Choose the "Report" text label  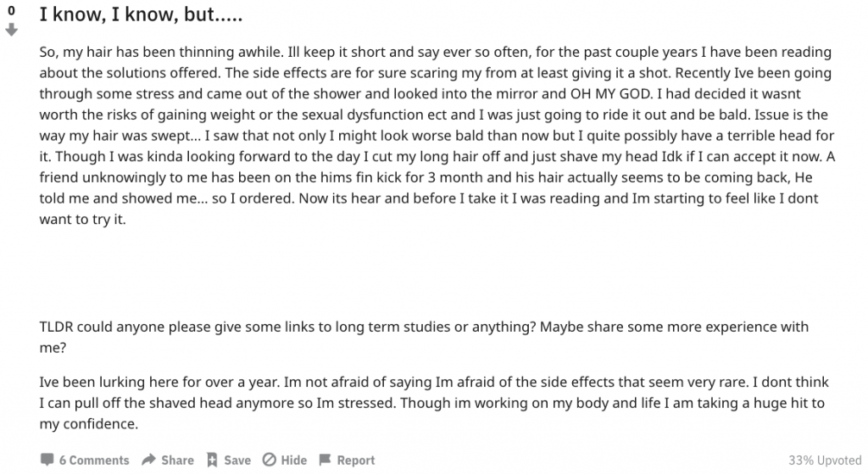pos(355,460)
